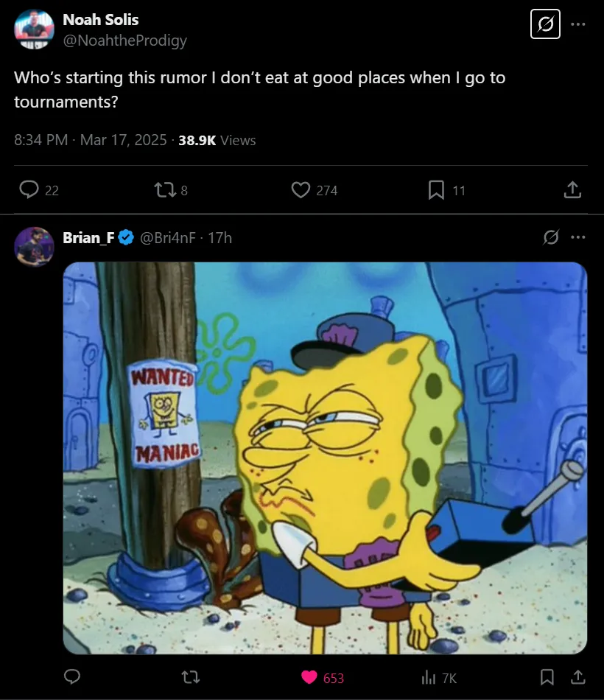Open the @NoahtheProdigy handle link
This screenshot has width=604, height=700.
pyautogui.click(x=124, y=41)
